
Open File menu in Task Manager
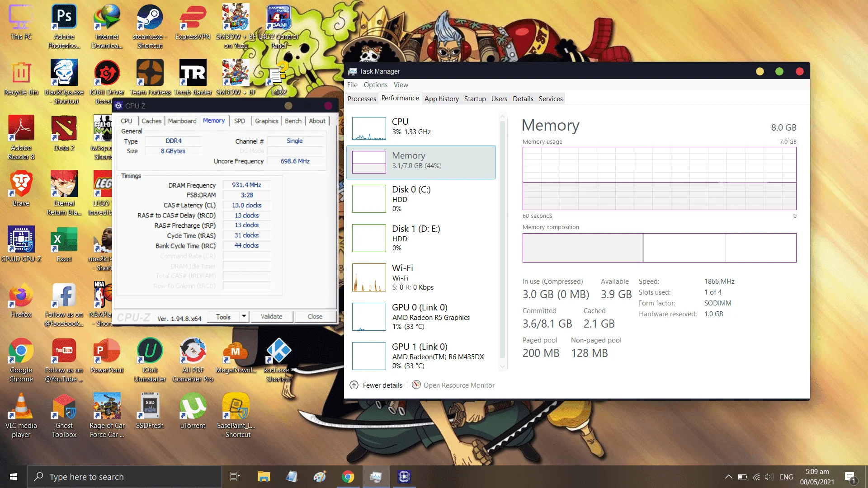(x=352, y=84)
